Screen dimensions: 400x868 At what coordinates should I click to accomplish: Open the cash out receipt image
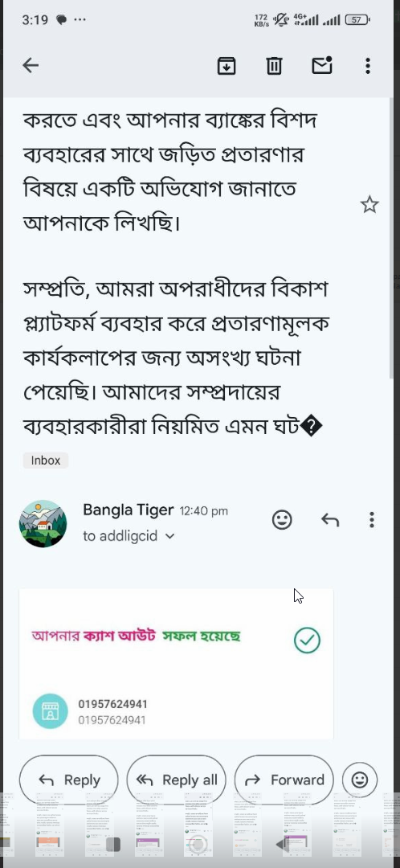point(176,664)
